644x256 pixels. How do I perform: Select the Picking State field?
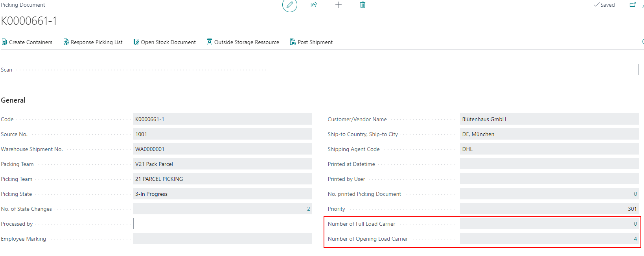tap(223, 194)
